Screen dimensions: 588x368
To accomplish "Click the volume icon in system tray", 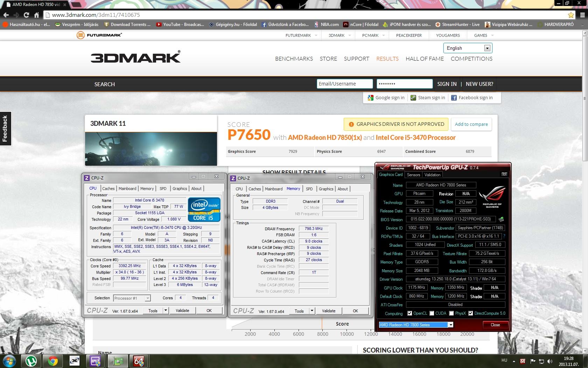I will click(550, 361).
